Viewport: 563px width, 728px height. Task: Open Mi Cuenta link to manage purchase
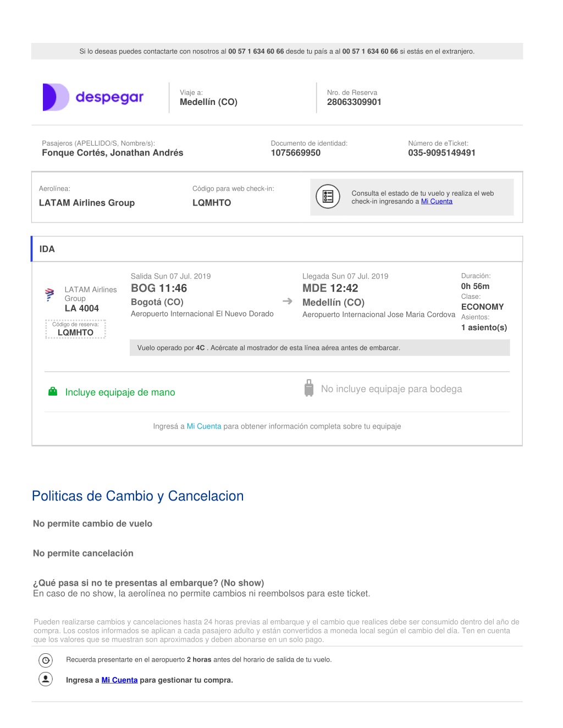pos(119,680)
